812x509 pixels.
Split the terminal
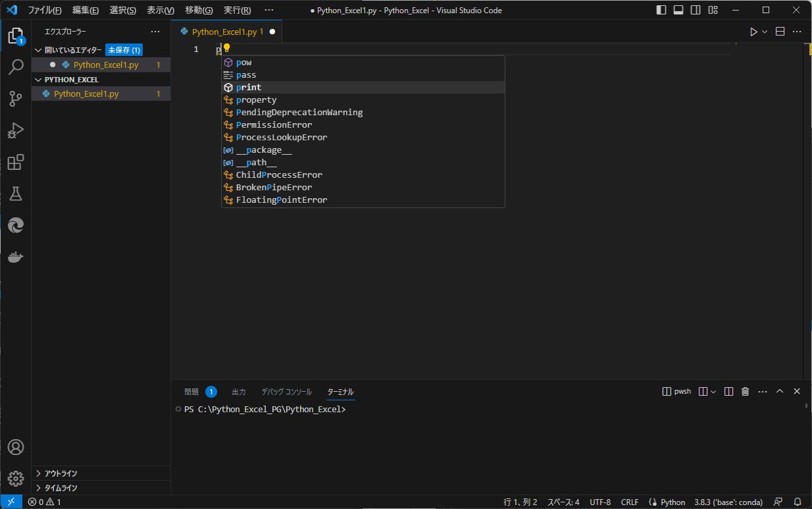(x=728, y=391)
